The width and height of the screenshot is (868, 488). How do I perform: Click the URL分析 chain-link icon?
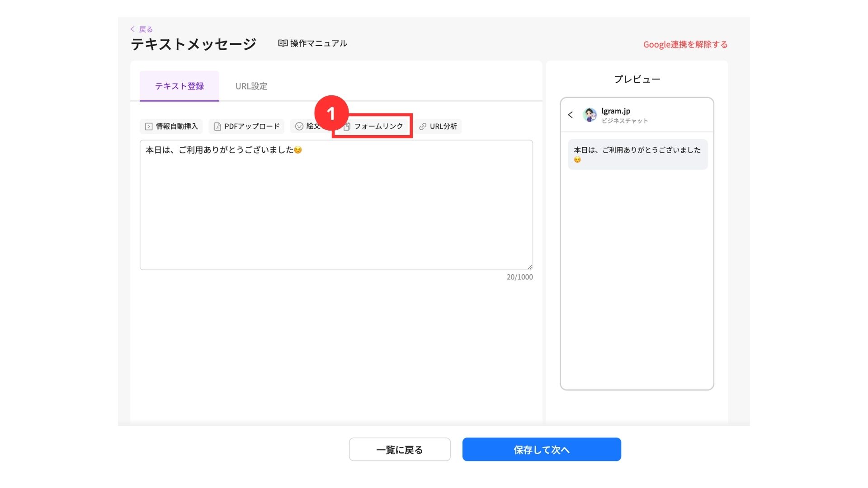(x=423, y=127)
